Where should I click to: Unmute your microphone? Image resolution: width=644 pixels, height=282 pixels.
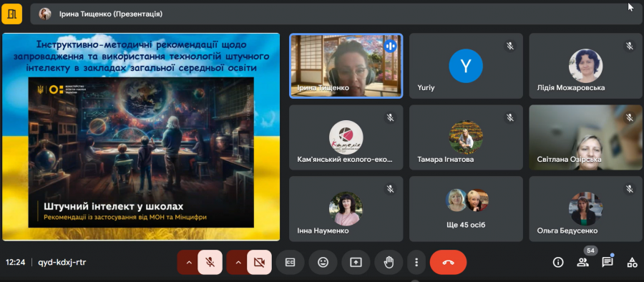[210, 262]
